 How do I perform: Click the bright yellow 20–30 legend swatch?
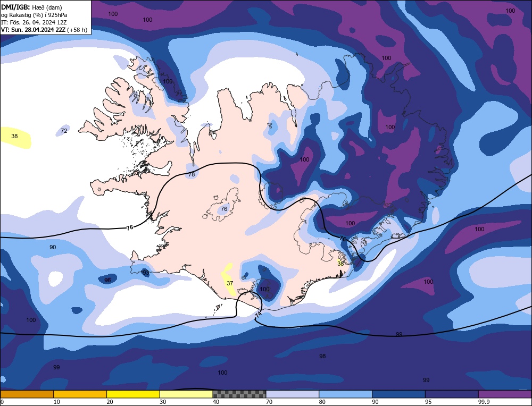(133, 394)
